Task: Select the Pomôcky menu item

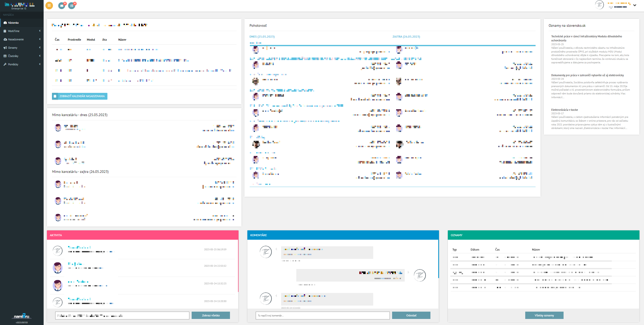Action: click(x=13, y=64)
